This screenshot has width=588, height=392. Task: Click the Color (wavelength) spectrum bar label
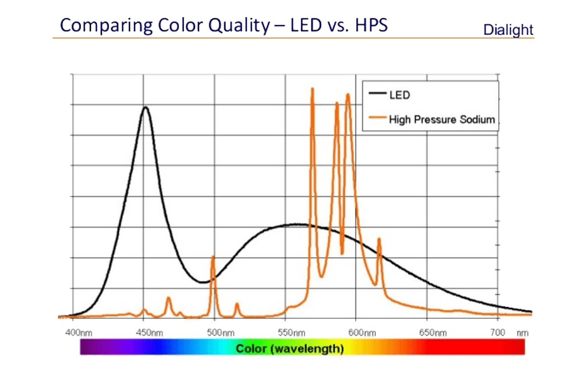click(x=290, y=348)
